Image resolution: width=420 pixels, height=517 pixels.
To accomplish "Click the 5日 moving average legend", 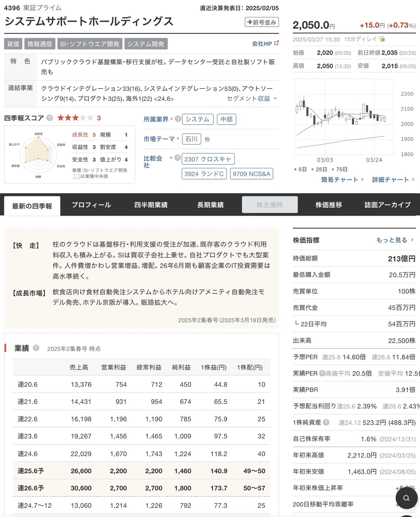I will (x=301, y=169).
